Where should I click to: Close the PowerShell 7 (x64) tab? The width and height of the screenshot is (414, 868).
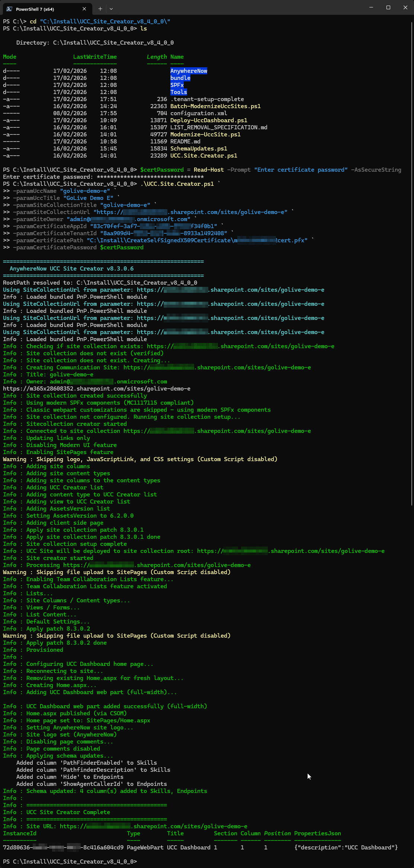(84, 9)
